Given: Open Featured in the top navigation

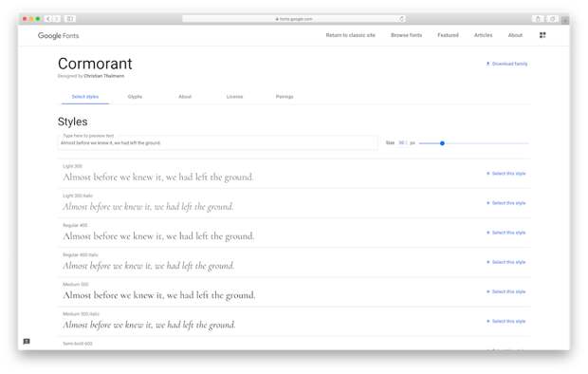Looking at the screenshot, I should pyautogui.click(x=448, y=35).
